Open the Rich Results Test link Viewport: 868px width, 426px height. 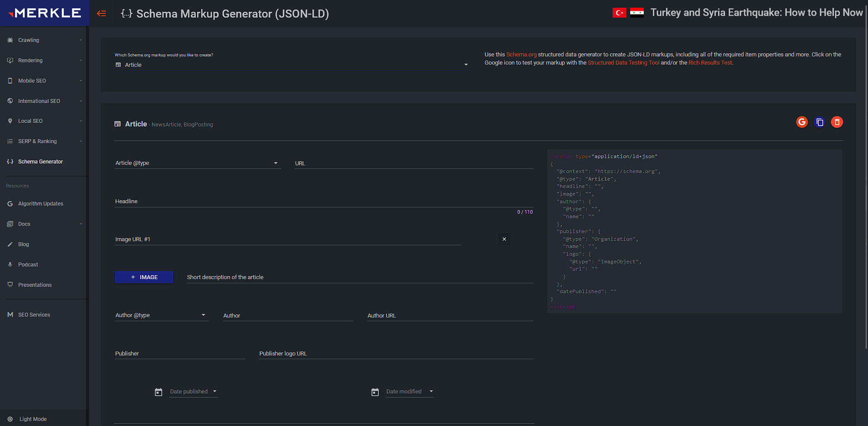pos(710,63)
